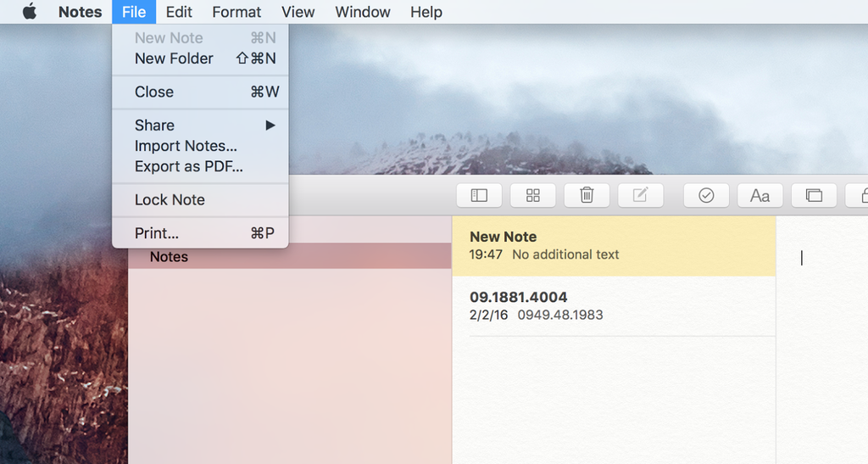Image resolution: width=868 pixels, height=464 pixels.
Task: Click in the note editing area
Action: pyautogui.click(x=822, y=340)
